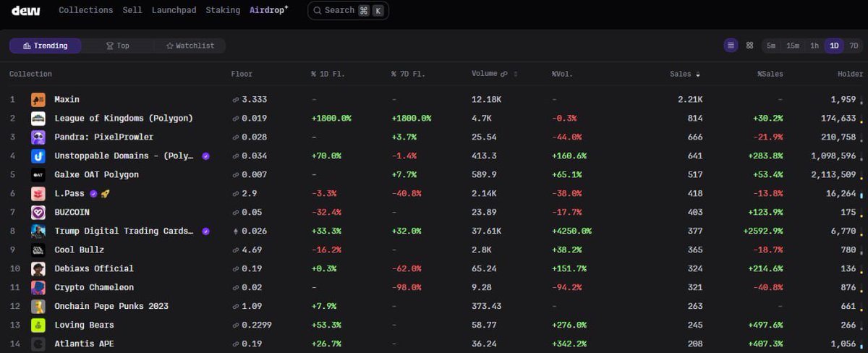Switch to list view layout

pos(731,46)
